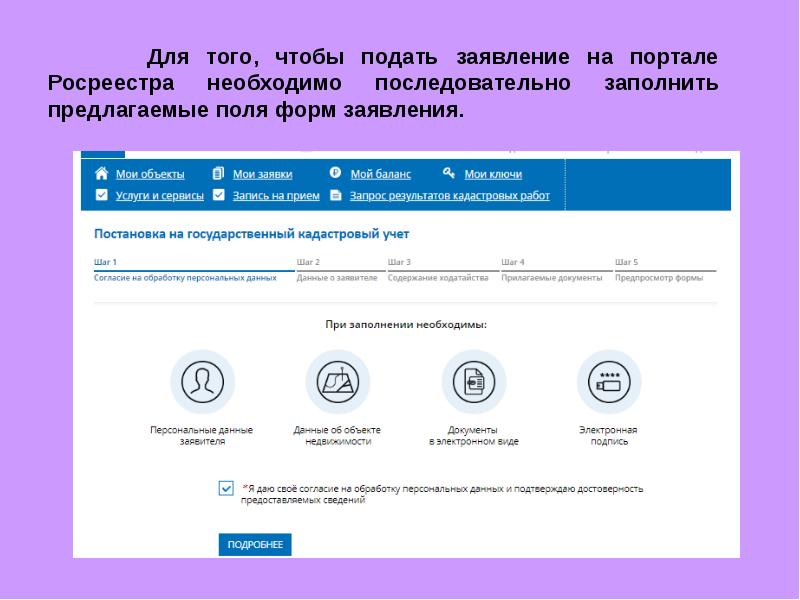
Task: Toggle the personal data consent checkbox
Action: click(226, 488)
